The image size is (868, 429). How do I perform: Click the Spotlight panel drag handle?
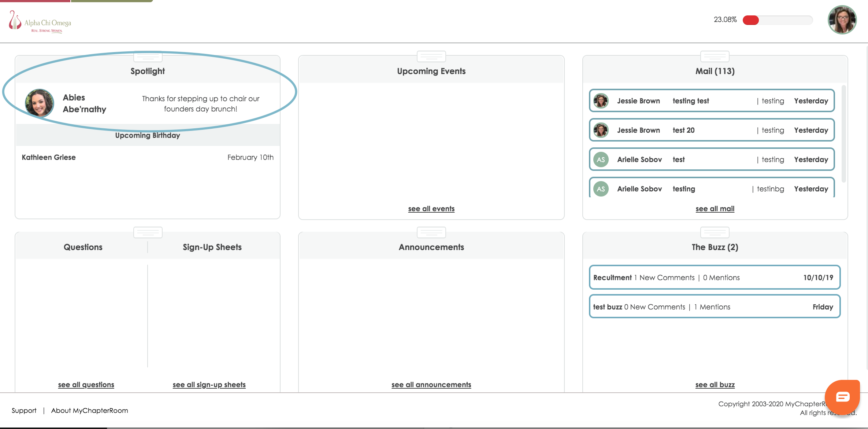click(148, 57)
